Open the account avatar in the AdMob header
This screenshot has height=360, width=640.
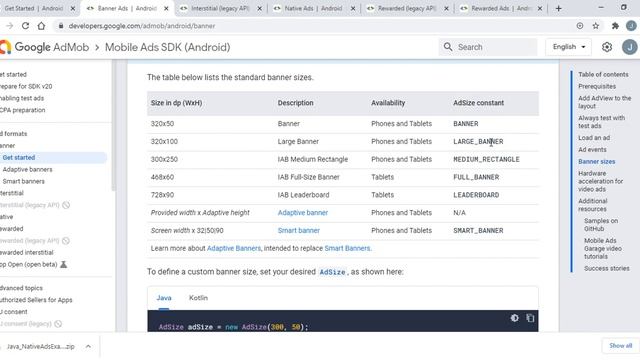pyautogui.click(x=629, y=47)
